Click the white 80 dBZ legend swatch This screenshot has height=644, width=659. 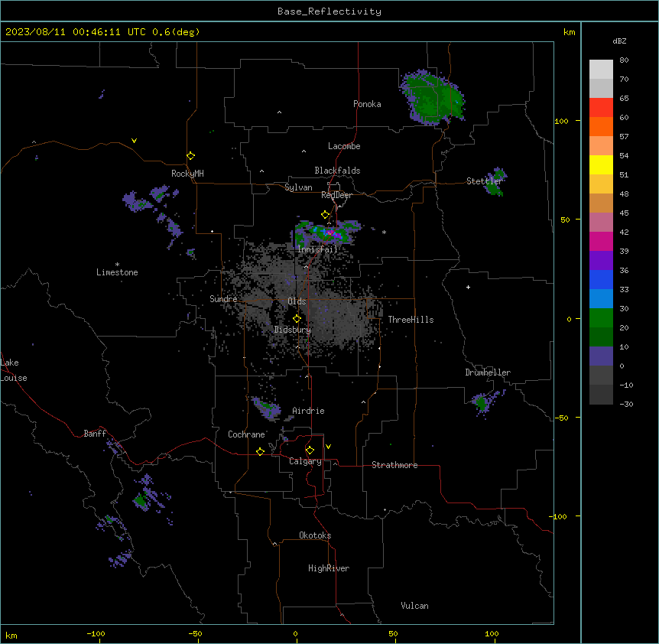pos(601,70)
